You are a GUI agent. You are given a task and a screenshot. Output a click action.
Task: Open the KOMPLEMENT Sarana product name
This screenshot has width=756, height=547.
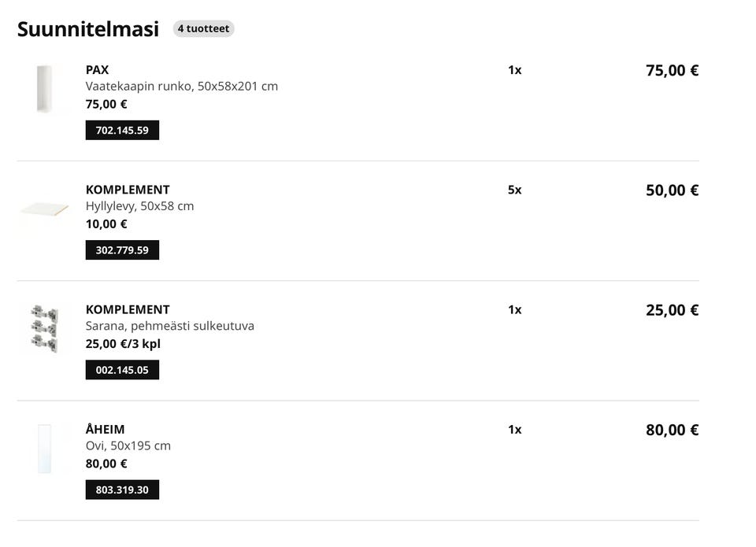pos(128,309)
